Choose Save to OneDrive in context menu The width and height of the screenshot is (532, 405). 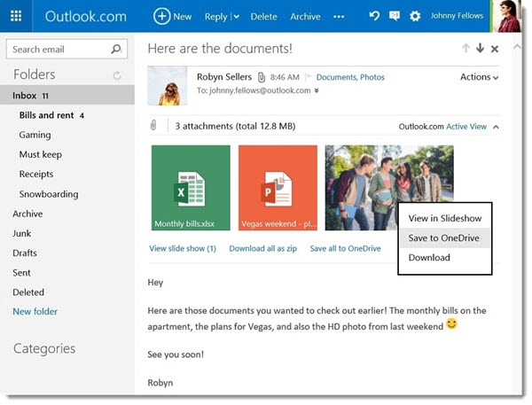445,238
